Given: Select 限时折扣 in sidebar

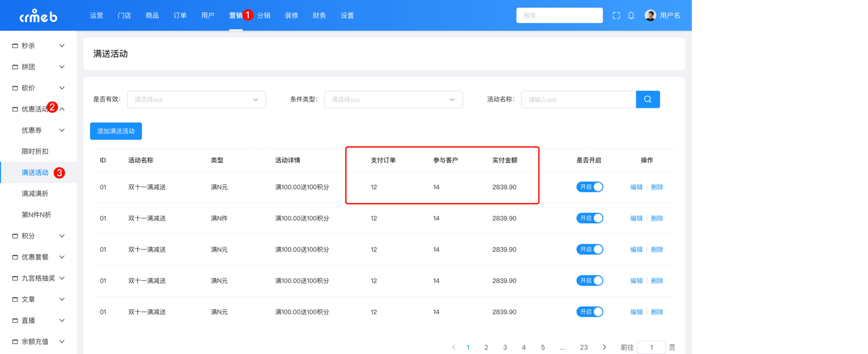Looking at the screenshot, I should [x=35, y=151].
